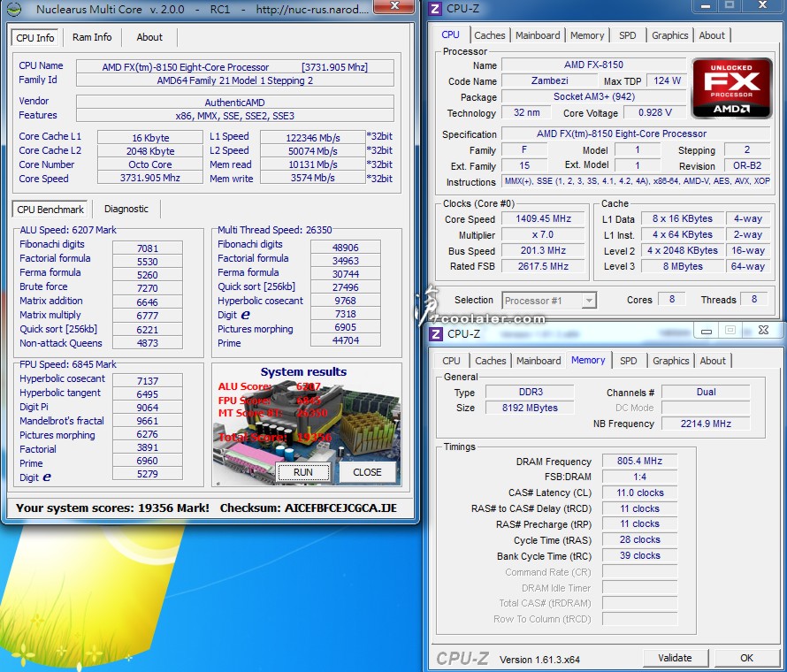Click the Max TDP value 124 W
This screenshot has height=672, width=787.
[667, 80]
